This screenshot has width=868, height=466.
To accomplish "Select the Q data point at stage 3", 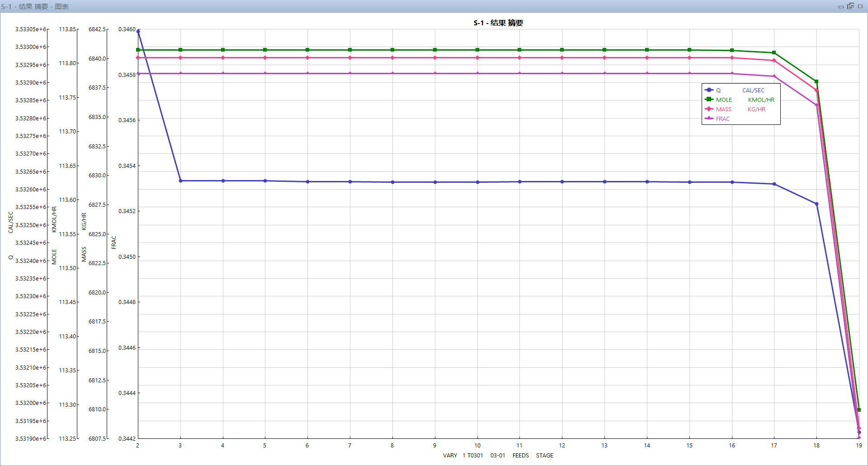I will (x=180, y=181).
